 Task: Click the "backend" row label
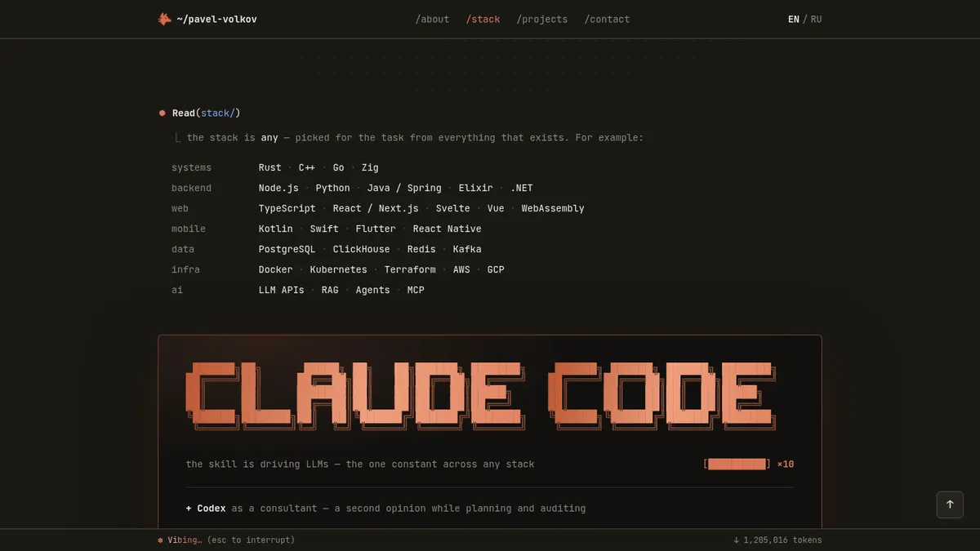pos(191,188)
